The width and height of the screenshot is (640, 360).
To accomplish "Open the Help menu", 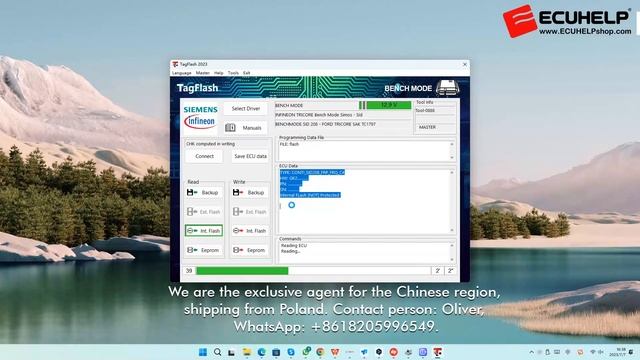I will point(219,73).
